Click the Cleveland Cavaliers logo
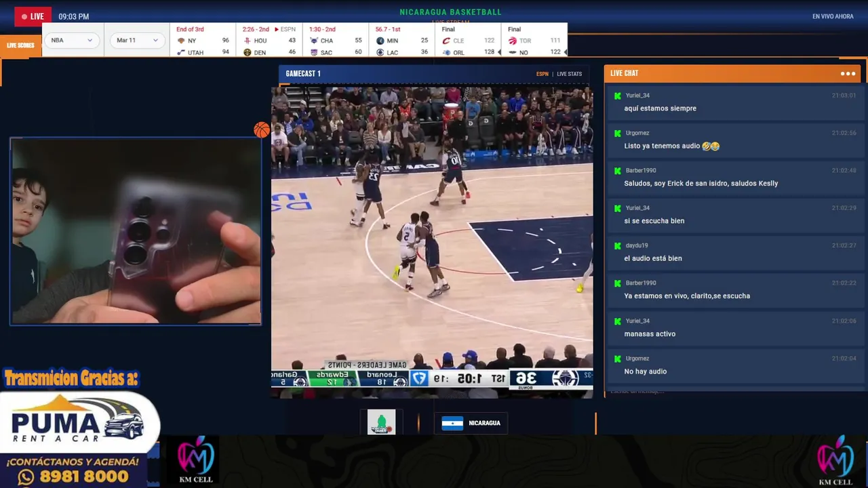 click(x=446, y=41)
